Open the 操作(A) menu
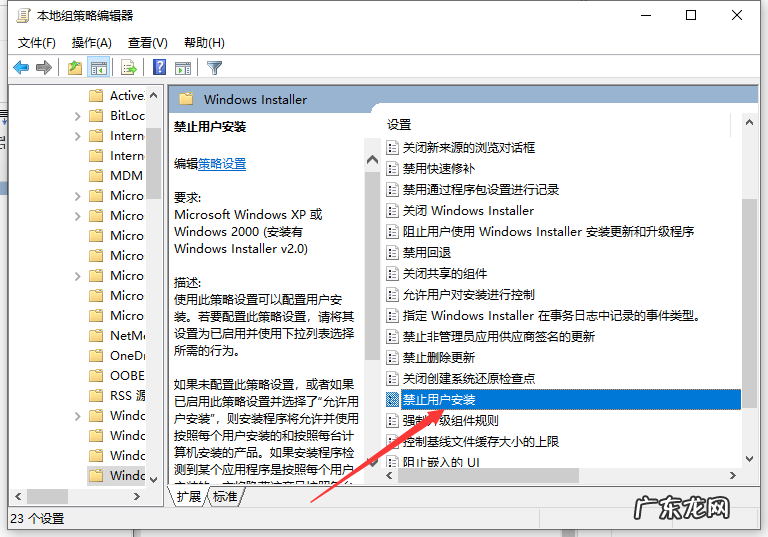 point(92,43)
